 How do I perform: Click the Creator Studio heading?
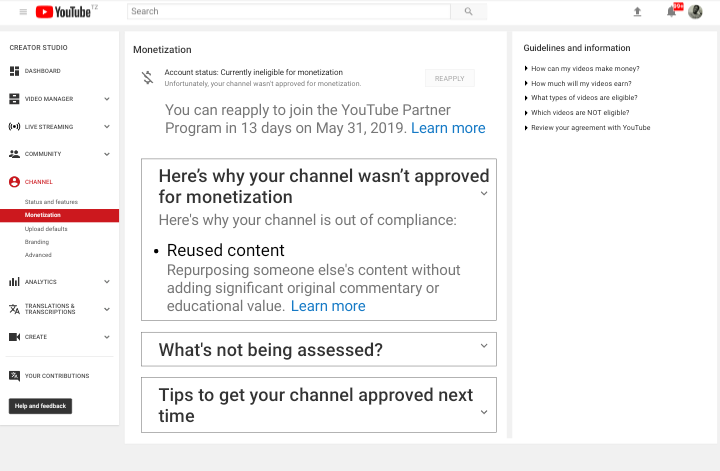coord(39,47)
